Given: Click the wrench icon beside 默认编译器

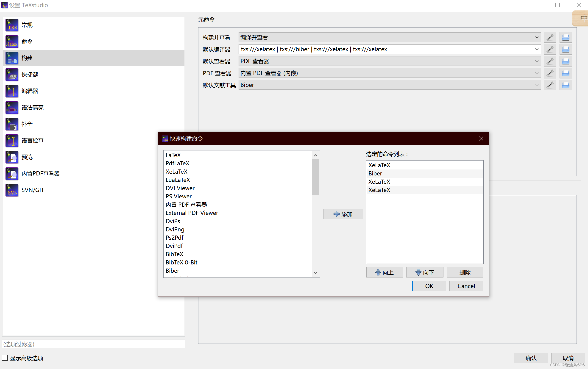Looking at the screenshot, I should [x=550, y=49].
